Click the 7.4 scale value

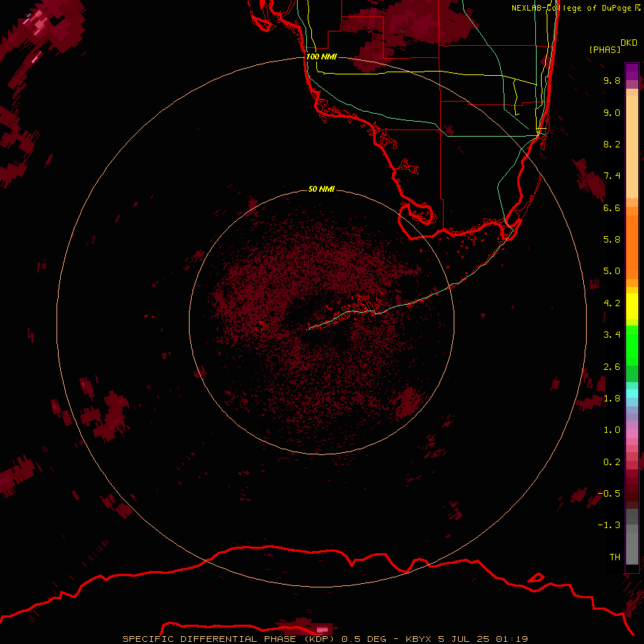[612, 176]
